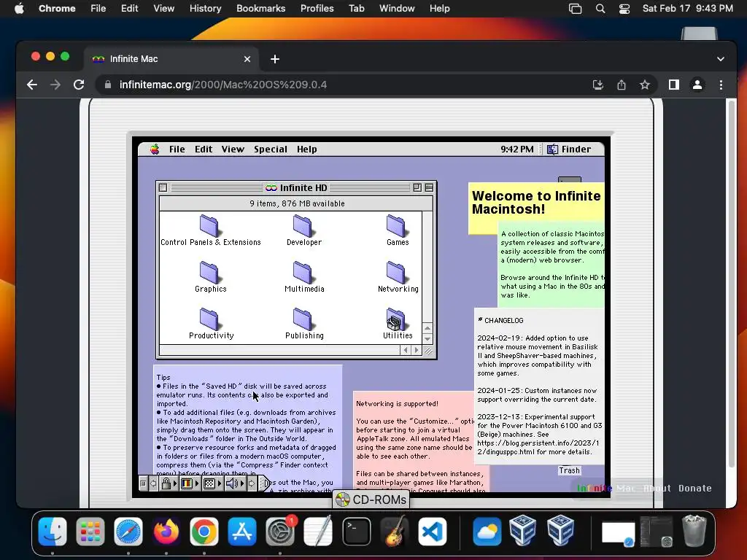Click the Control Strip scroll-left arrow
The image size is (747, 560).
click(x=153, y=483)
